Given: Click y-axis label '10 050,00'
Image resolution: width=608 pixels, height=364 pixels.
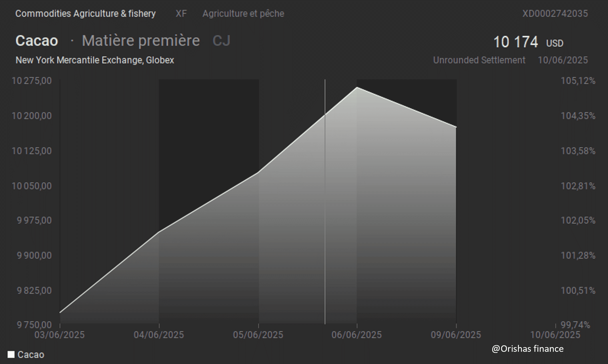Looking at the screenshot, I should pos(32,186).
